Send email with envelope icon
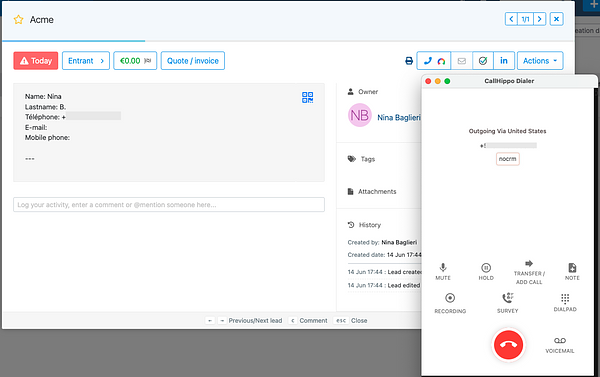Viewport: 600px width, 377px height. [x=461, y=61]
